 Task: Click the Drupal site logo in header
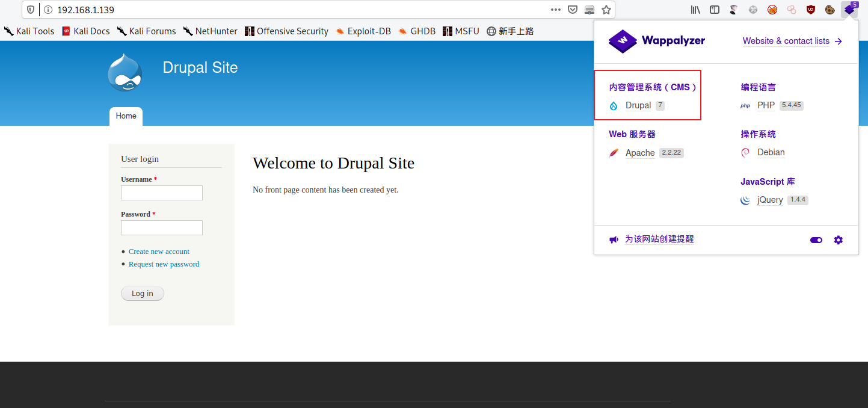tap(125, 72)
